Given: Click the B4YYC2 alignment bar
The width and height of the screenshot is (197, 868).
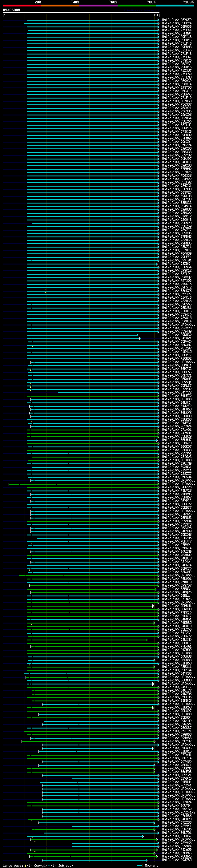Looking at the screenshot, I should click(108, 393).
